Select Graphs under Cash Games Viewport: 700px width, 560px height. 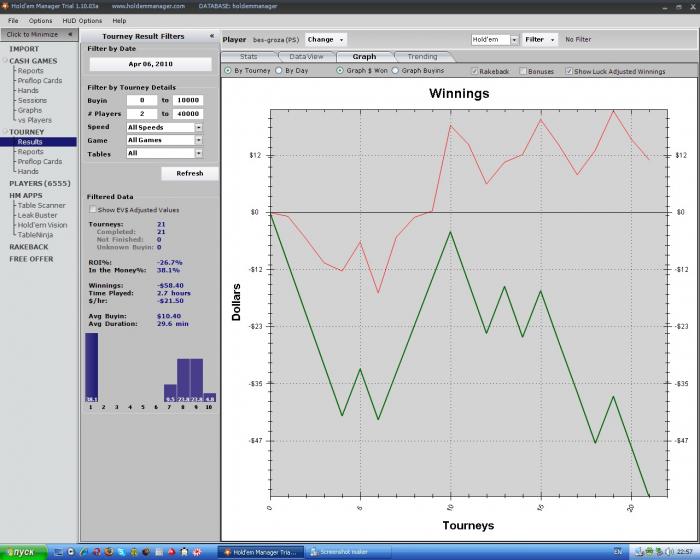30,110
